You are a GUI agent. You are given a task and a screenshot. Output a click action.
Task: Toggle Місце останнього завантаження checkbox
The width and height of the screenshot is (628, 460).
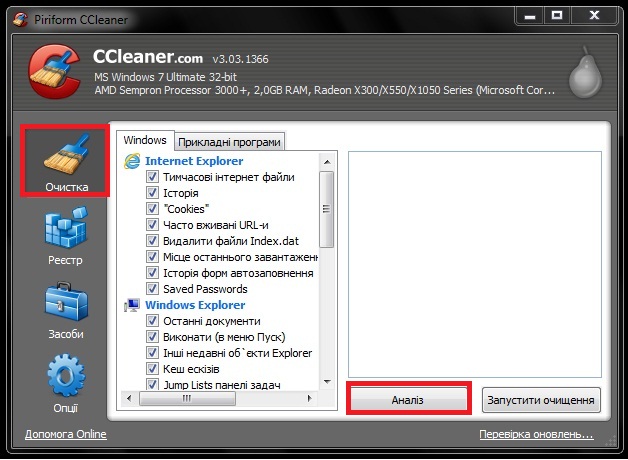[x=152, y=257]
